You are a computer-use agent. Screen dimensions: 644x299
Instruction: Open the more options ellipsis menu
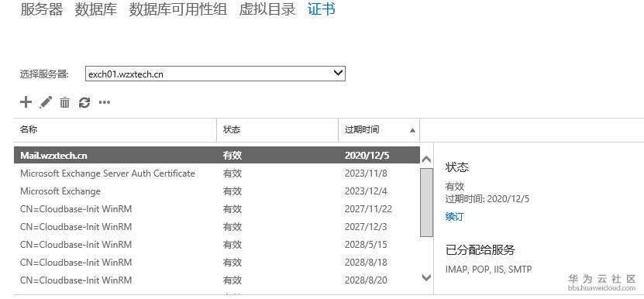[x=105, y=102]
